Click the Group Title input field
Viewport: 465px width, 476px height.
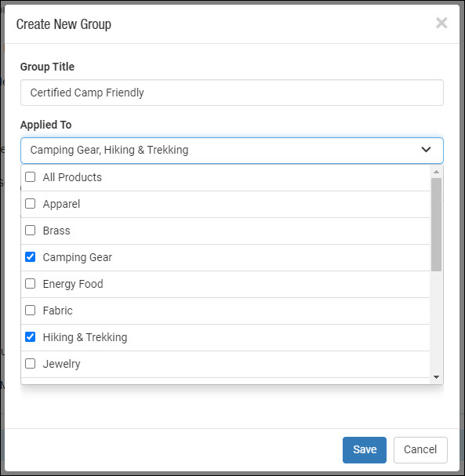pos(232,93)
